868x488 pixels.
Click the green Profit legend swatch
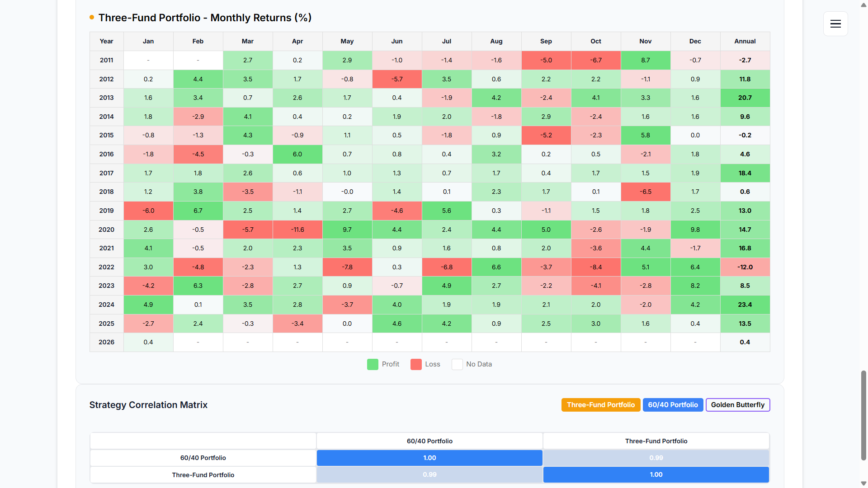click(x=373, y=364)
